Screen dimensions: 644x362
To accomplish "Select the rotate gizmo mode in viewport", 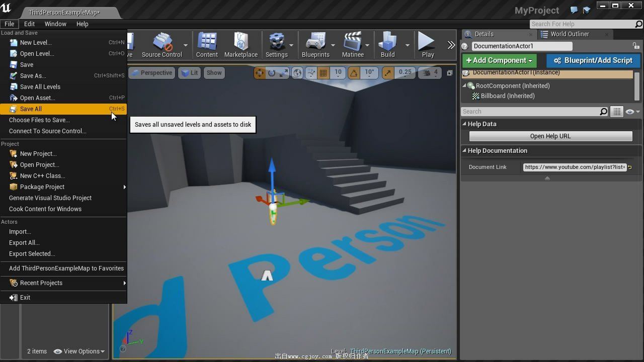I will click(x=272, y=73).
